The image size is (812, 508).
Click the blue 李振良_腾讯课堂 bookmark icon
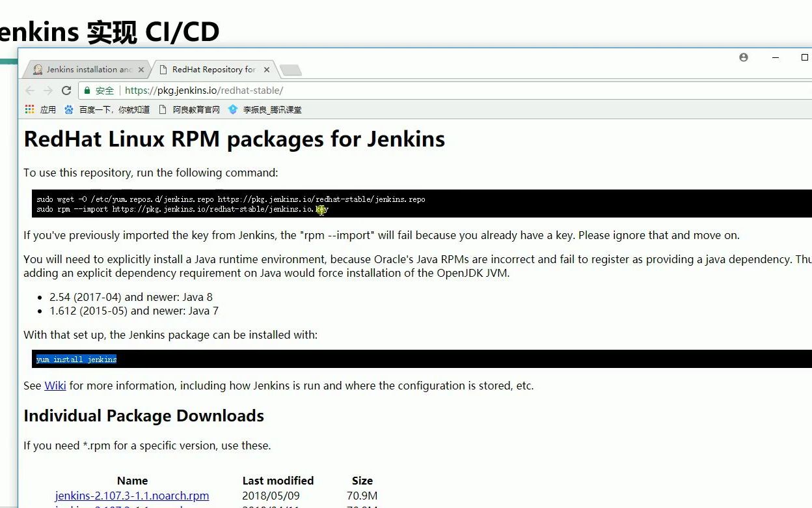coord(233,109)
